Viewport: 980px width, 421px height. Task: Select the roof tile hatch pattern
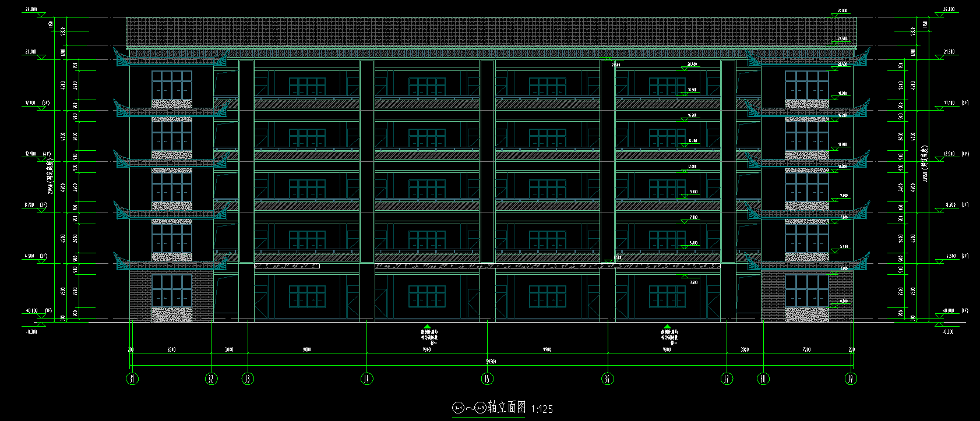(x=491, y=30)
